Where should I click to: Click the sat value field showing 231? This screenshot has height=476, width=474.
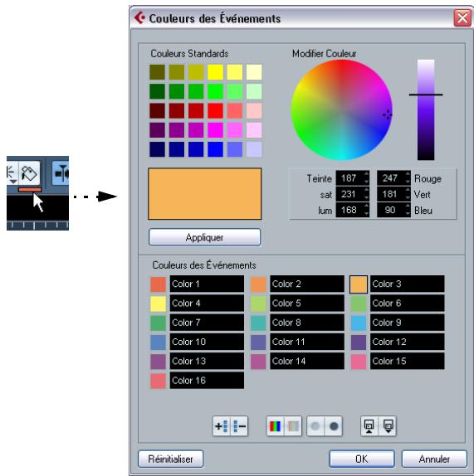pos(349,194)
